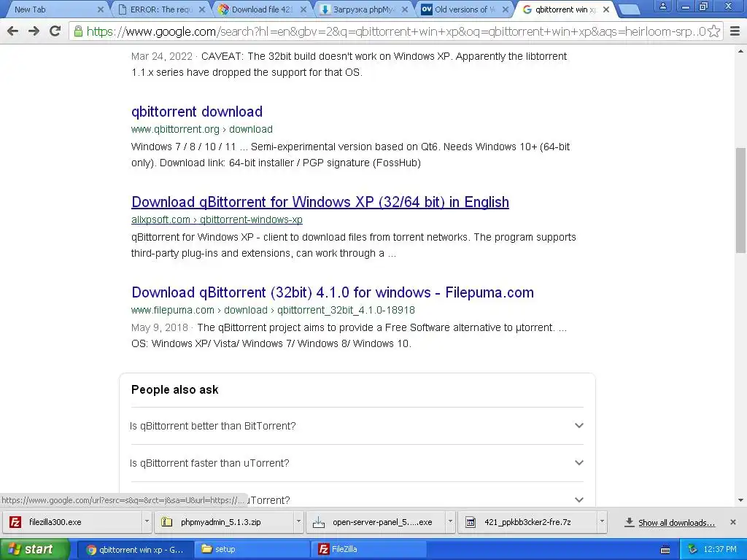Close the phpMyAdmin download tab
Image resolution: width=747 pixels, height=560 pixels.
pyautogui.click(x=404, y=9)
